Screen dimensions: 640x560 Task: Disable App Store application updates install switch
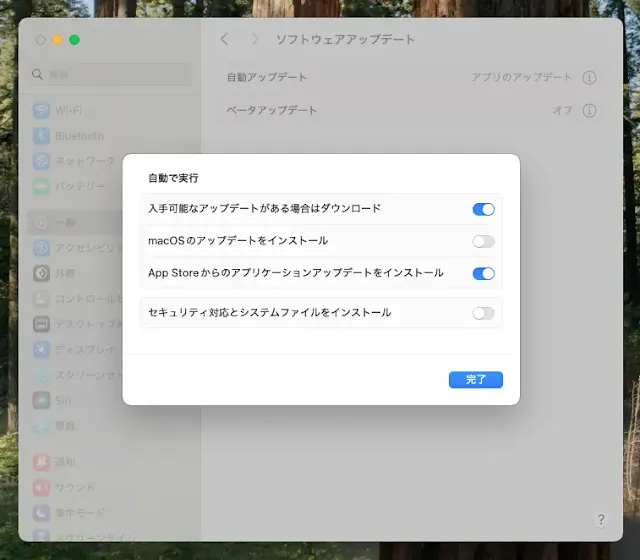click(x=484, y=273)
